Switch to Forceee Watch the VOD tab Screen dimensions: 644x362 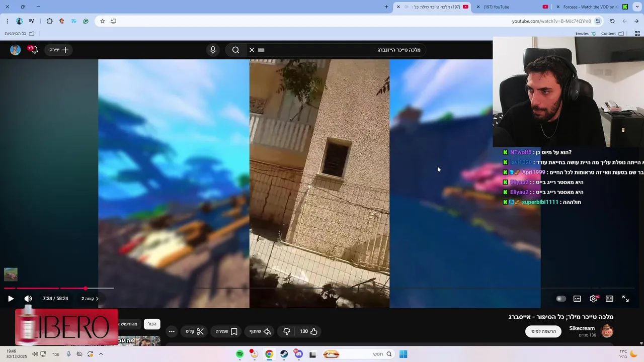(x=591, y=7)
